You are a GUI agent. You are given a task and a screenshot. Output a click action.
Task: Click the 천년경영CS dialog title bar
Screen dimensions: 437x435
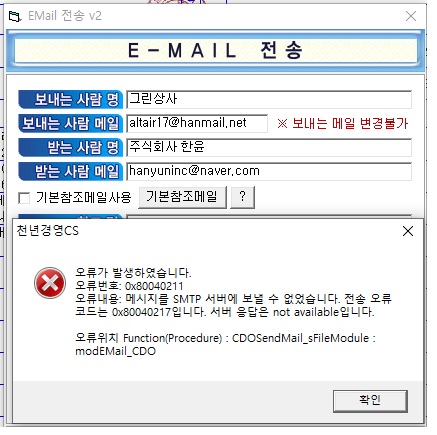[x=207, y=231]
